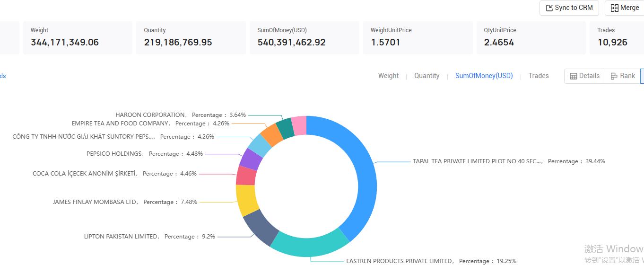This screenshot has height=274, width=644.
Task: Click the Merge button
Action: point(624,8)
